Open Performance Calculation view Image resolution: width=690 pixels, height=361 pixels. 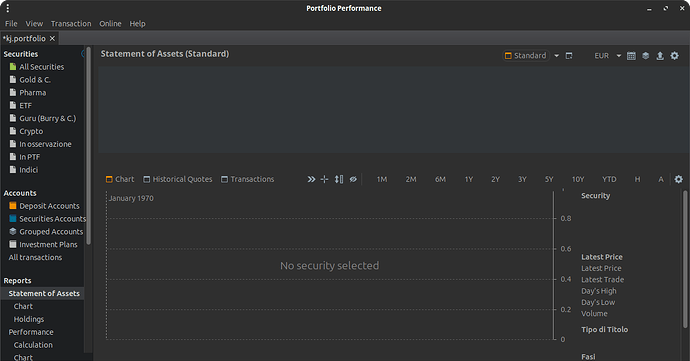[x=33, y=345]
